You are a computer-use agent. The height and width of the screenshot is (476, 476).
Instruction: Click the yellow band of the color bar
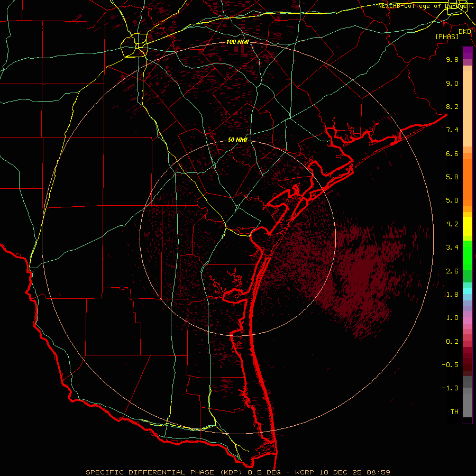coord(467,226)
